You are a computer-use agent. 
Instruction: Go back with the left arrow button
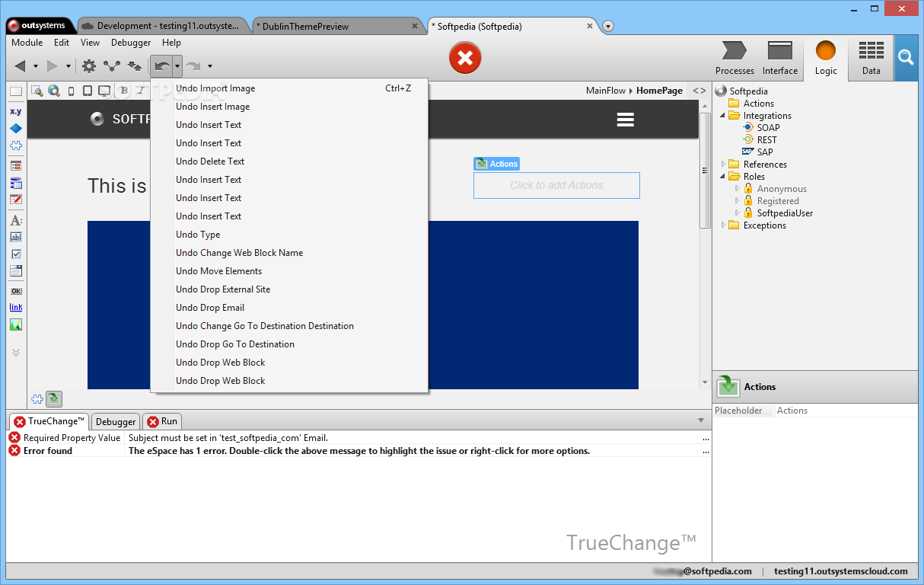coord(21,66)
